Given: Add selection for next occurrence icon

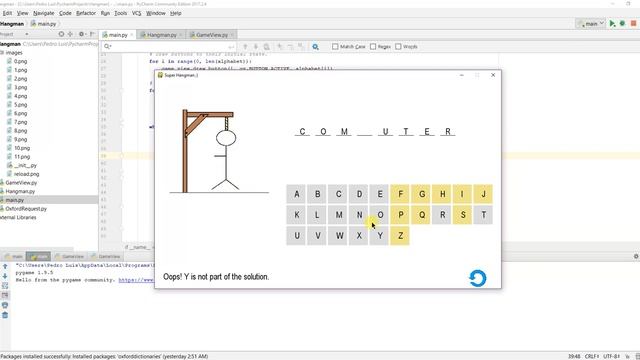Looking at the screenshot, I should (280, 47).
